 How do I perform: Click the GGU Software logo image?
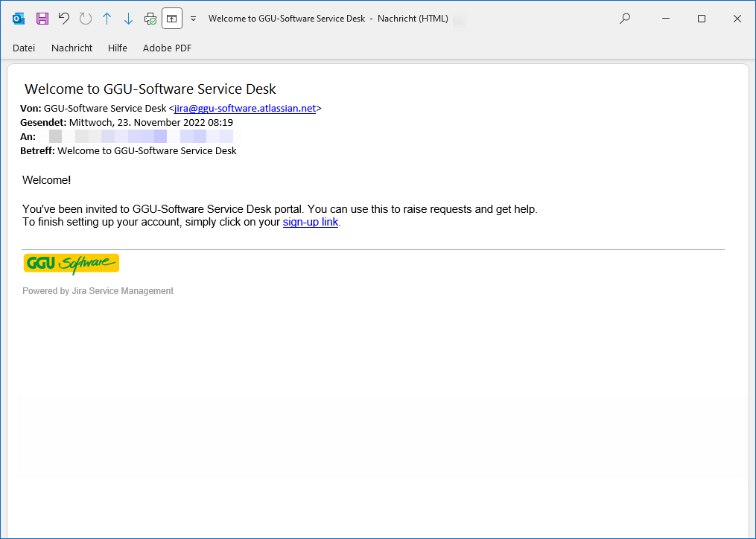click(x=72, y=264)
